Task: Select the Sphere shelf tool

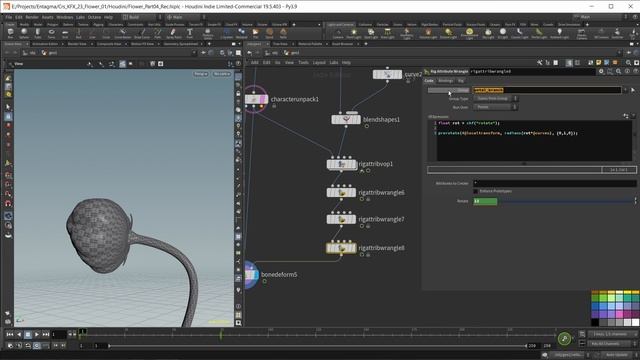Action: (24, 33)
